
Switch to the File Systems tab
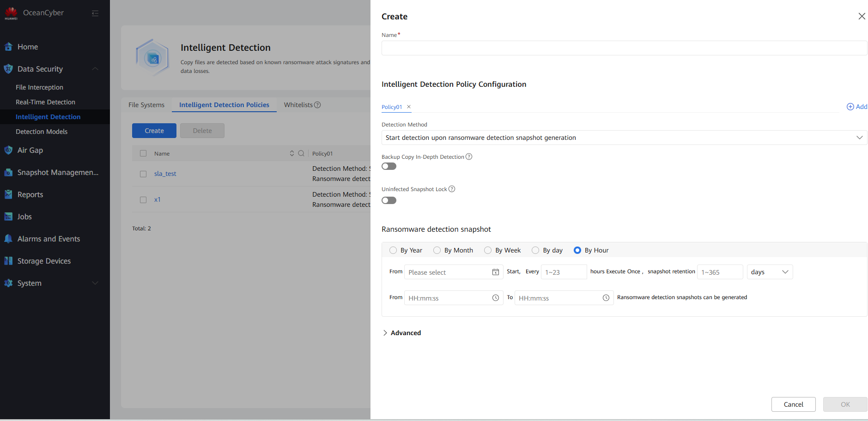pyautogui.click(x=146, y=105)
